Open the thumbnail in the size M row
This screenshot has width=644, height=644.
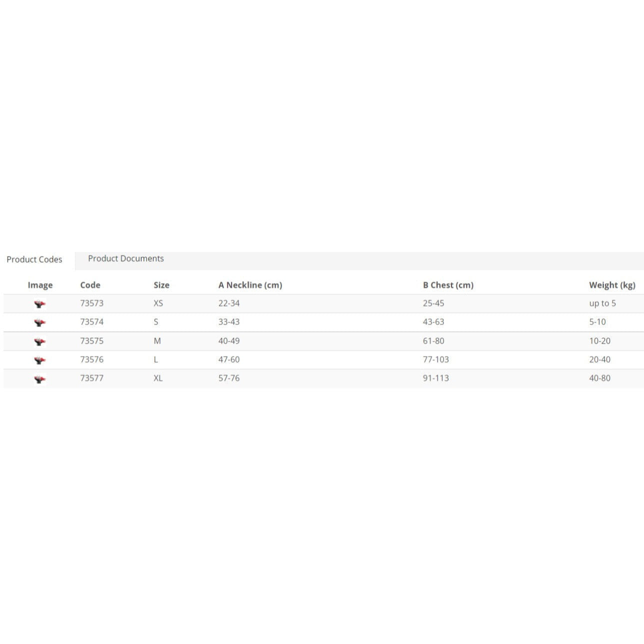point(40,341)
